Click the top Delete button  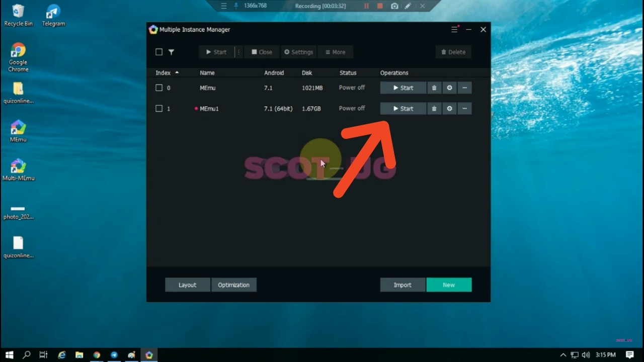[453, 52]
